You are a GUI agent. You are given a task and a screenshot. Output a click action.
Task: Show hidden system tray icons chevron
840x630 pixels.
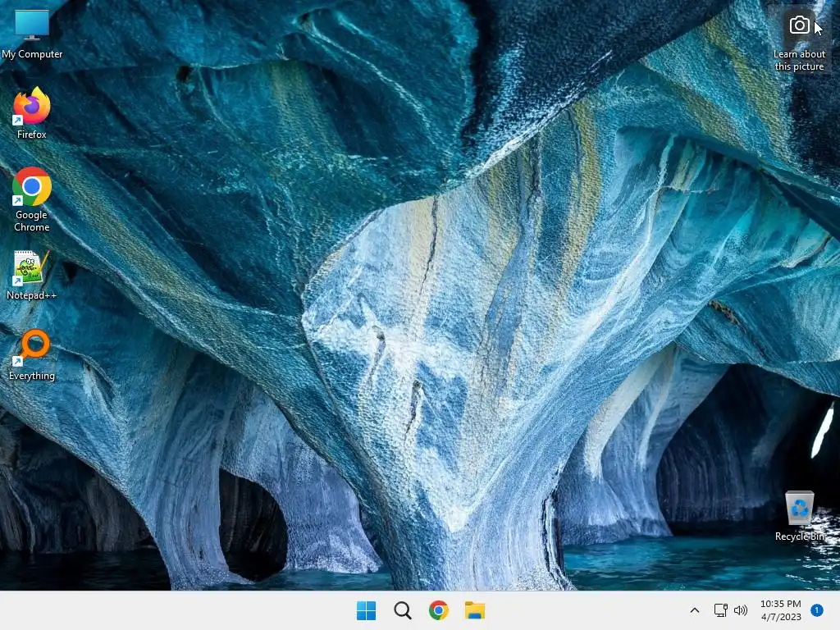[694, 610]
